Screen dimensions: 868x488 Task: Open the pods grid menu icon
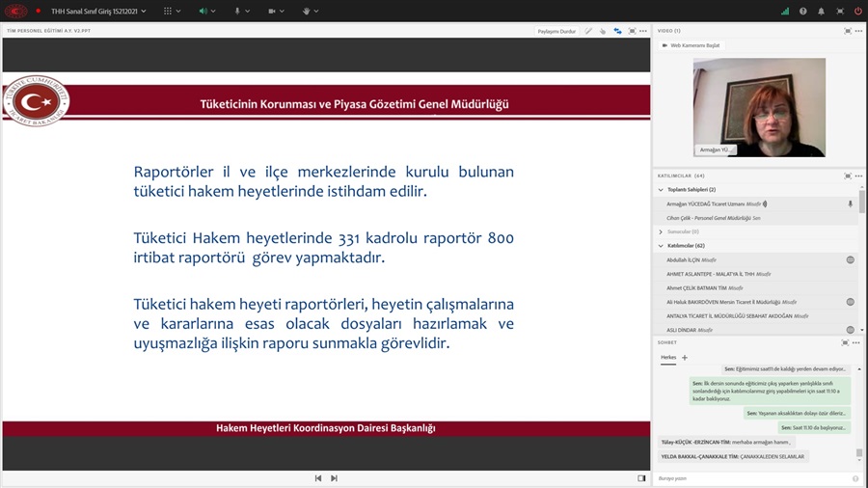(168, 11)
